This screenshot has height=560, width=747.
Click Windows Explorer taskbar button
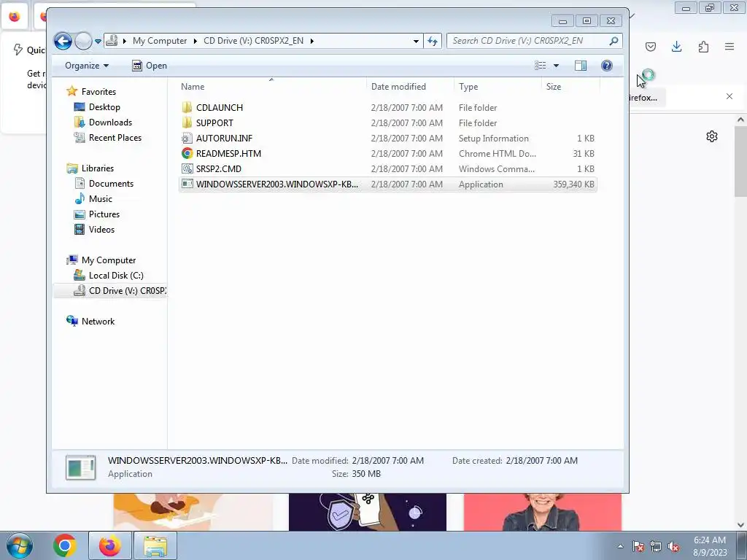coord(155,545)
